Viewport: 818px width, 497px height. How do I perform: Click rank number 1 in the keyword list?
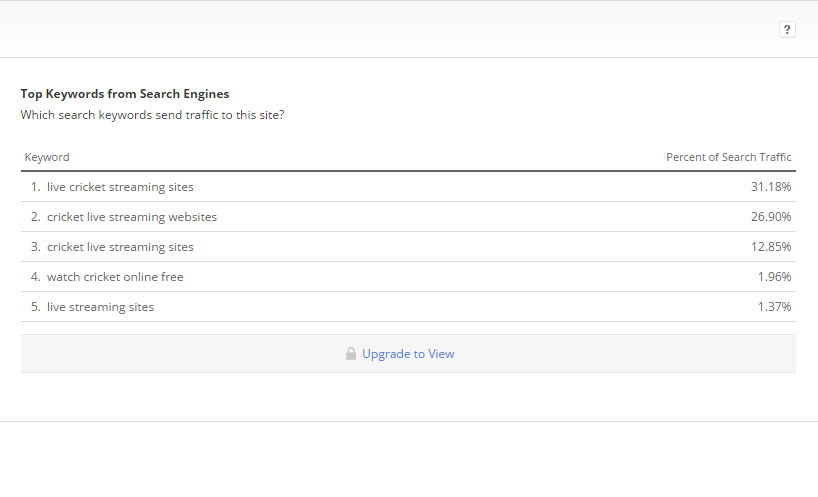(34, 187)
